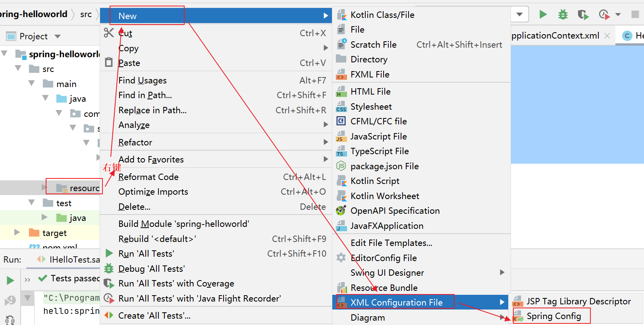
Task: Click the Tests passed status text
Action: point(75,278)
